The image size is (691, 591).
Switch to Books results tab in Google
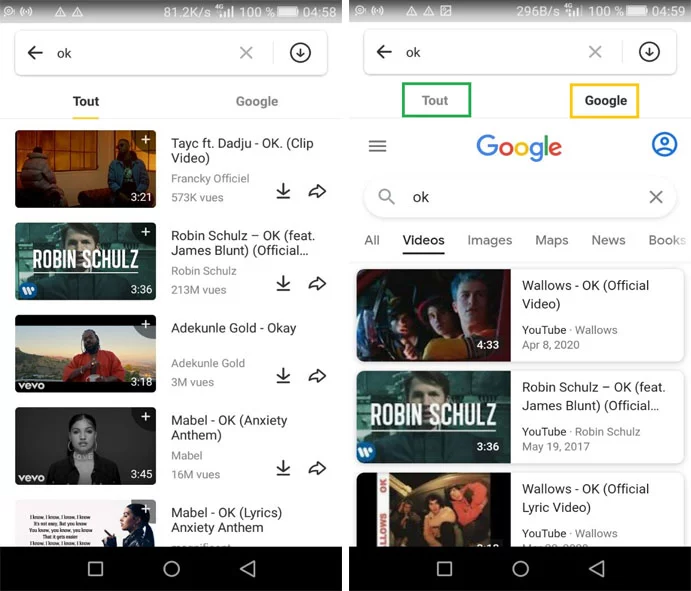tap(667, 240)
